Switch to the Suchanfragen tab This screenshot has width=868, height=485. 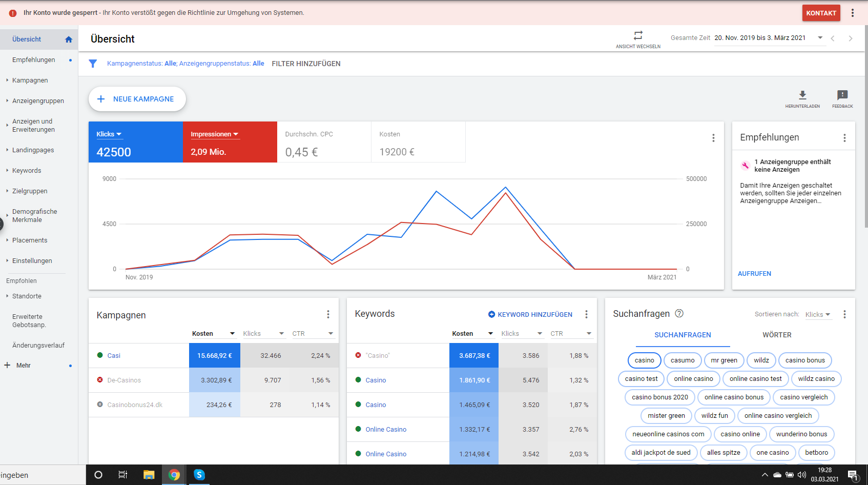tap(683, 335)
